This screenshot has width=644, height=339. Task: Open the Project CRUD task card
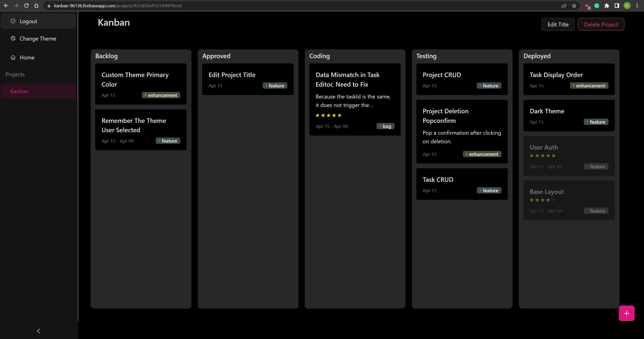[462, 79]
